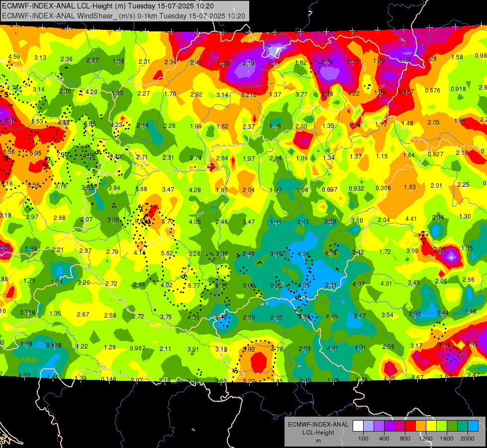This screenshot has height=448, width=487.
Task: Select the teal legend swatch
Action: [463, 426]
